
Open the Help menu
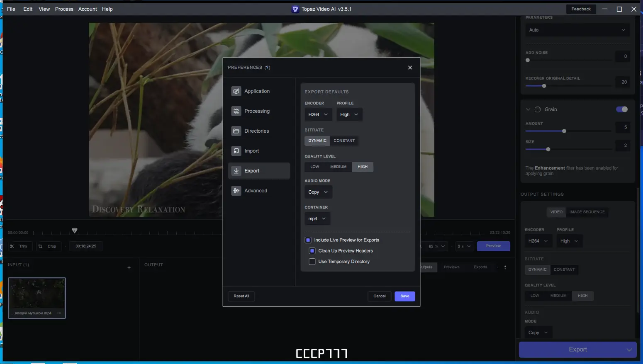(x=107, y=9)
